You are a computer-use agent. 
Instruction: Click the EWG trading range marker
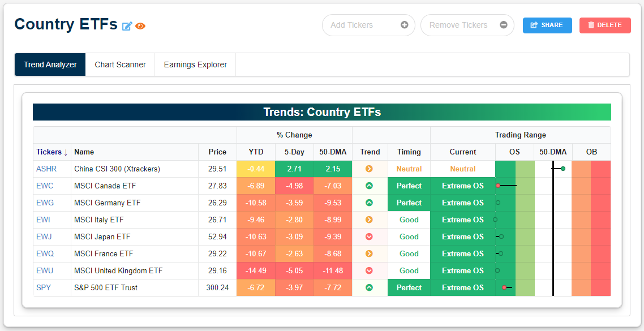coord(498,203)
